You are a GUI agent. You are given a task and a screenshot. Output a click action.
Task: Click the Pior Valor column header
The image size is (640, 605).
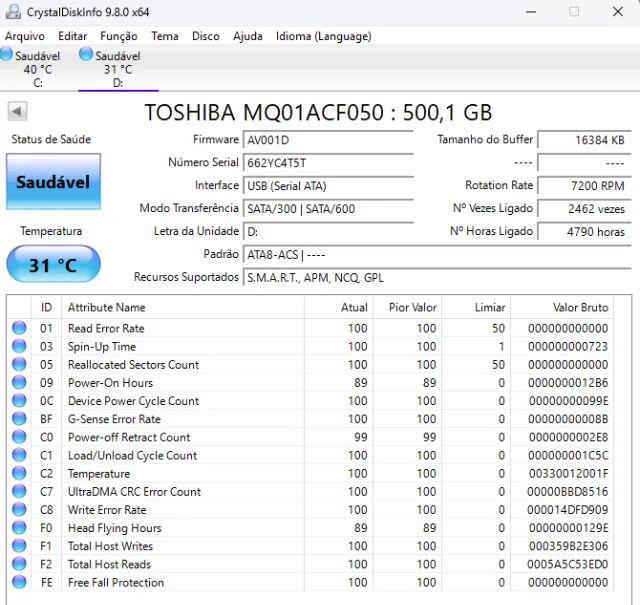(407, 307)
